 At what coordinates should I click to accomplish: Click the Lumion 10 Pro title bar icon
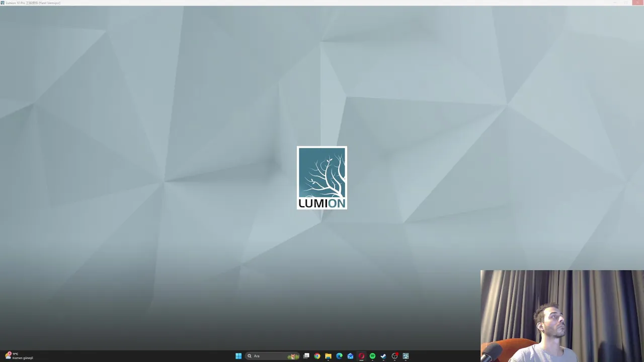point(3,3)
